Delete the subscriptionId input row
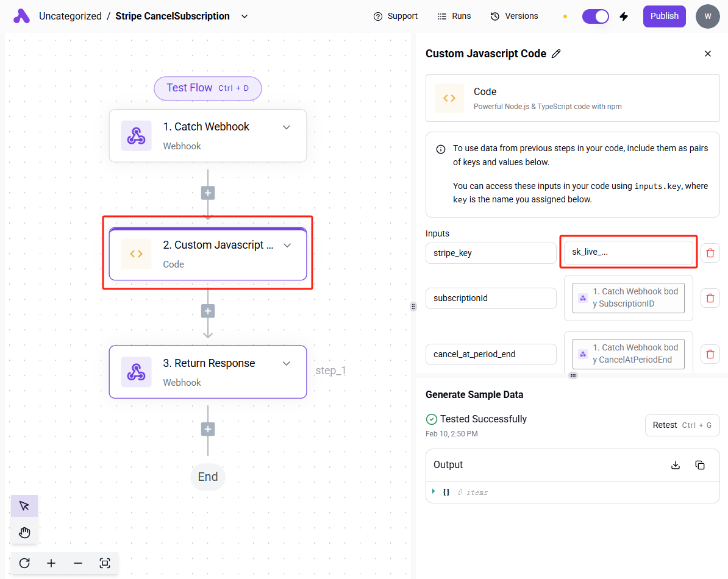728x579 pixels. (x=710, y=298)
